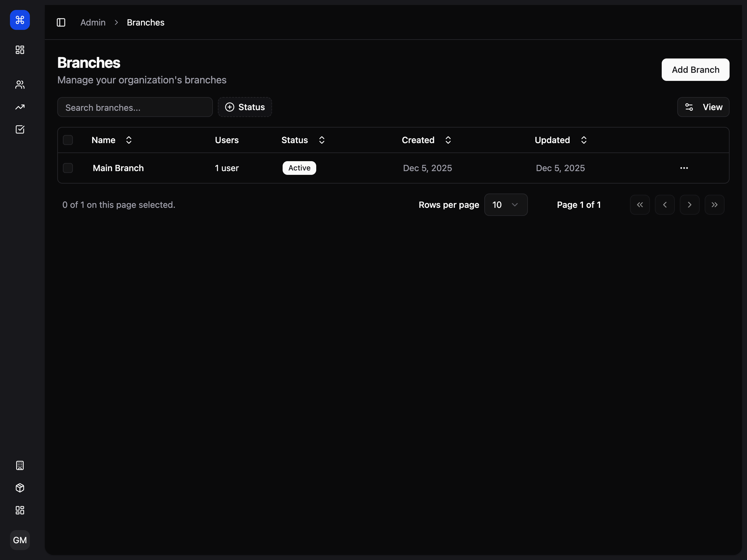Sort branches by Name
The image size is (747, 560).
tap(128, 140)
